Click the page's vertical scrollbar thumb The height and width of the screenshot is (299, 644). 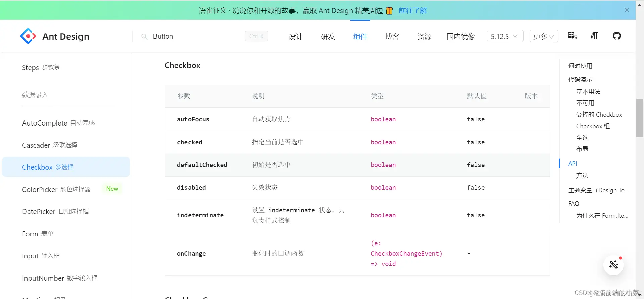[640, 118]
